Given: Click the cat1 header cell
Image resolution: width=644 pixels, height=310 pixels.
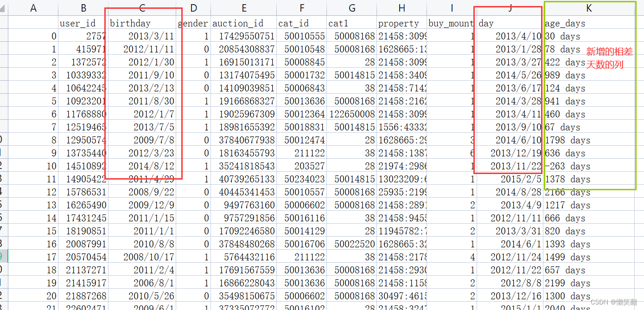Looking at the screenshot, I should 352,23.
